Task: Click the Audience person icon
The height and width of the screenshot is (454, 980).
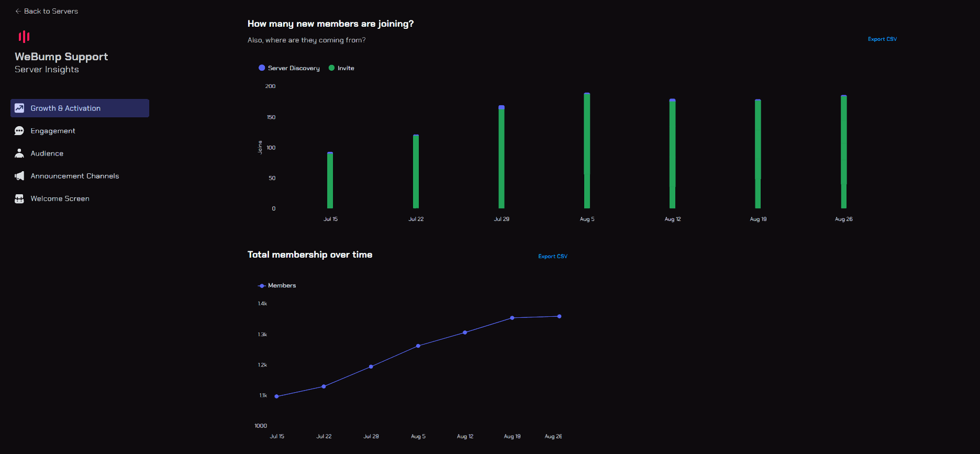Action: coord(19,153)
